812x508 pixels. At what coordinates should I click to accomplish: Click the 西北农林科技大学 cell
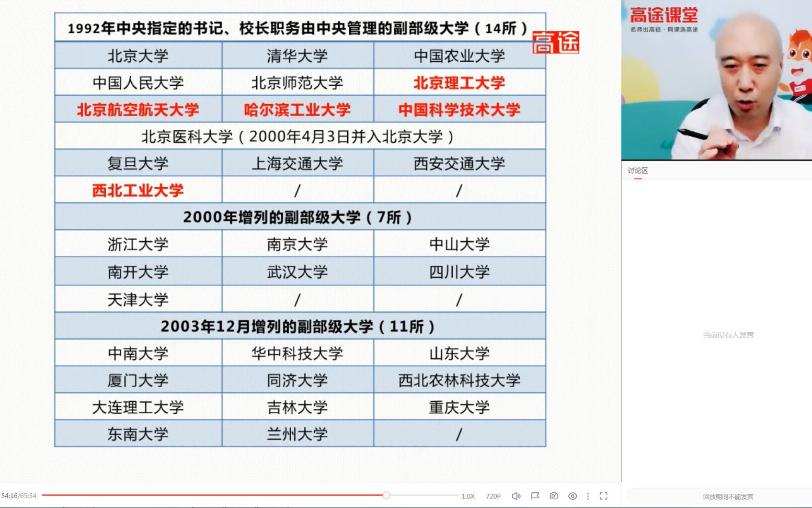point(460,380)
